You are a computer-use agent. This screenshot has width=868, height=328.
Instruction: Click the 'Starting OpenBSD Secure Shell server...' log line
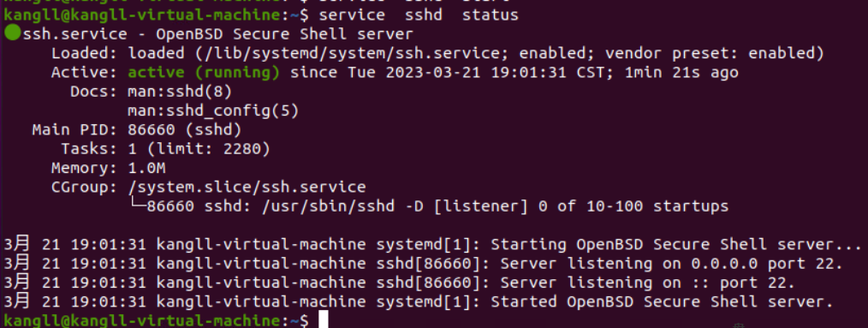[433, 244]
